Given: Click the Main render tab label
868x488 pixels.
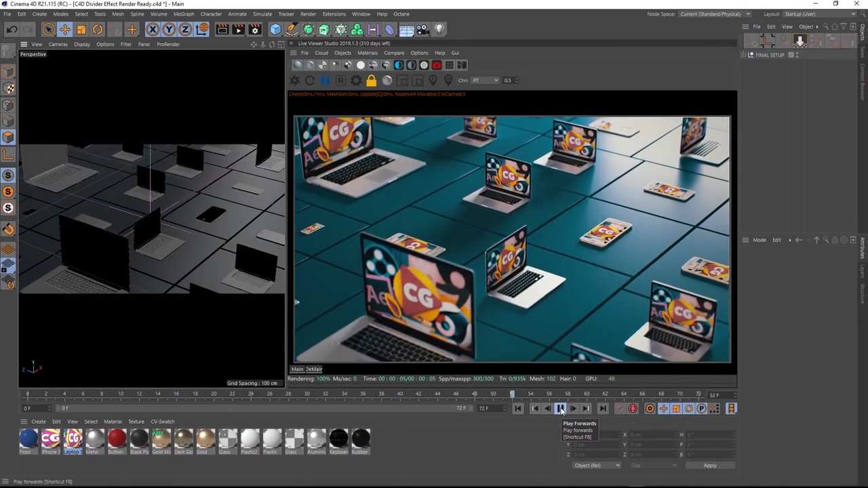Looking at the screenshot, I should (297, 369).
